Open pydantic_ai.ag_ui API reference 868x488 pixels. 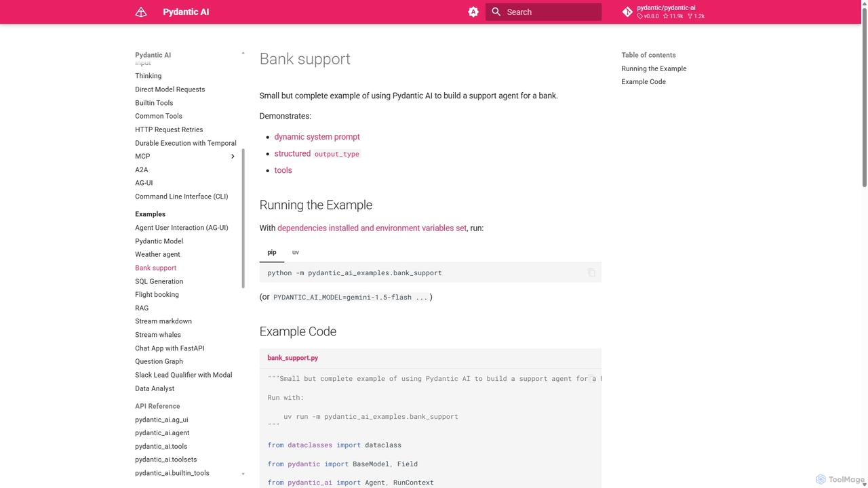(x=161, y=420)
